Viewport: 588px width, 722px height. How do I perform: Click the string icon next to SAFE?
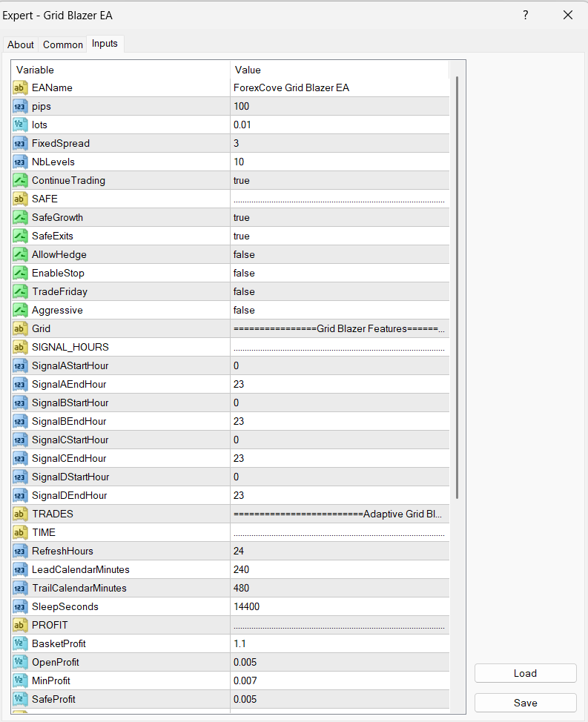click(x=20, y=199)
